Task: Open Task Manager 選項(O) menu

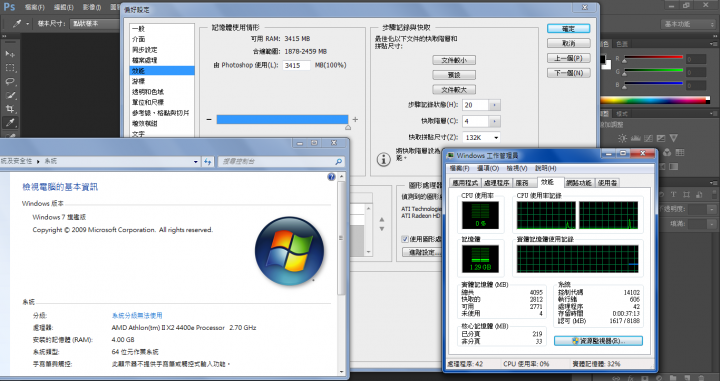Action: (x=488, y=168)
